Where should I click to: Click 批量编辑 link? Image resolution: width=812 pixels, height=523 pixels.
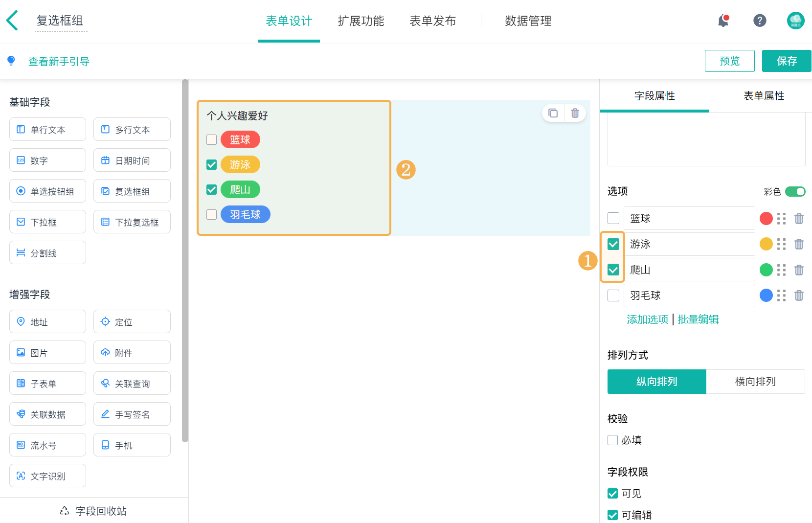[698, 319]
